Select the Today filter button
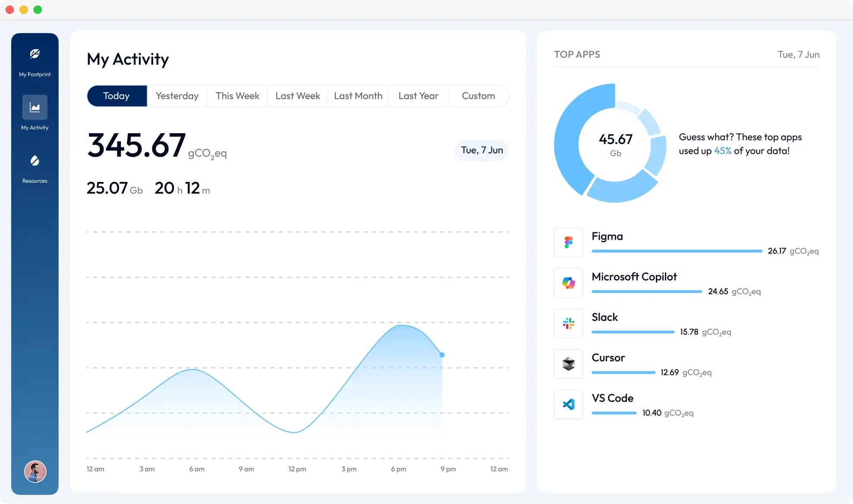 116,96
